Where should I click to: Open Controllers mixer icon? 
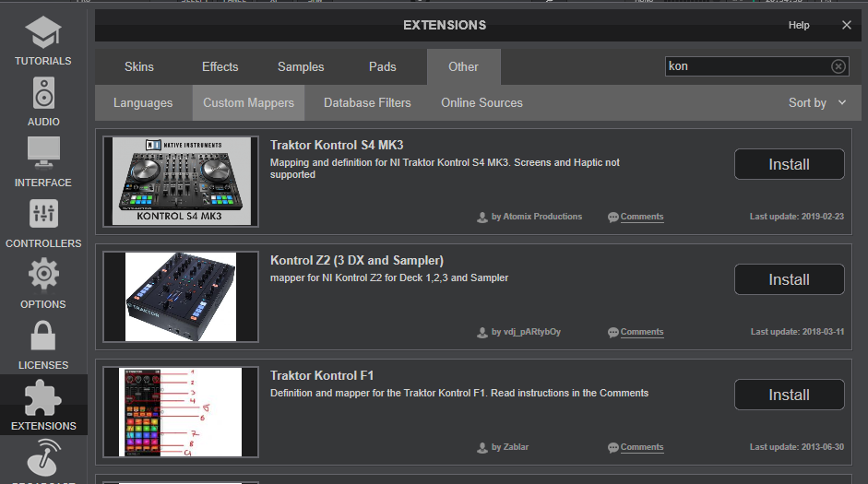(43, 214)
